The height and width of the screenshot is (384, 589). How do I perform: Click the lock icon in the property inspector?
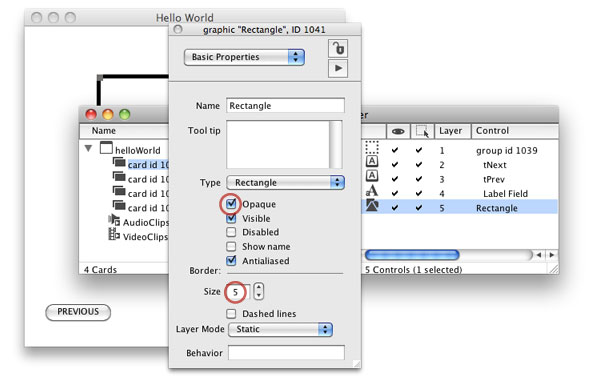click(338, 48)
